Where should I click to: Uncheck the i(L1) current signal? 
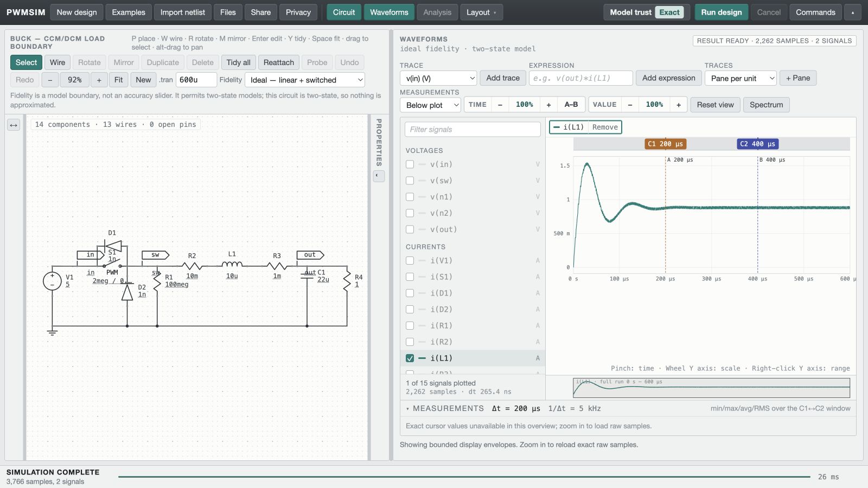tap(410, 358)
